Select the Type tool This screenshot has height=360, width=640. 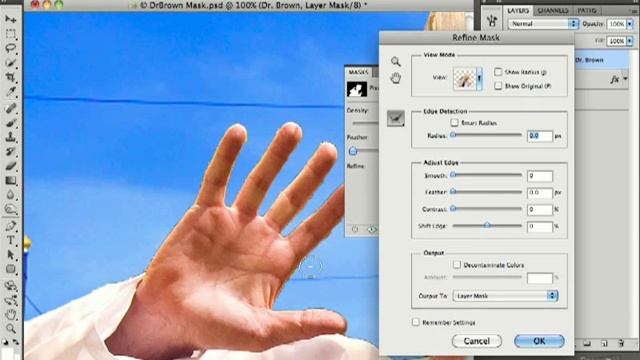click(x=11, y=240)
